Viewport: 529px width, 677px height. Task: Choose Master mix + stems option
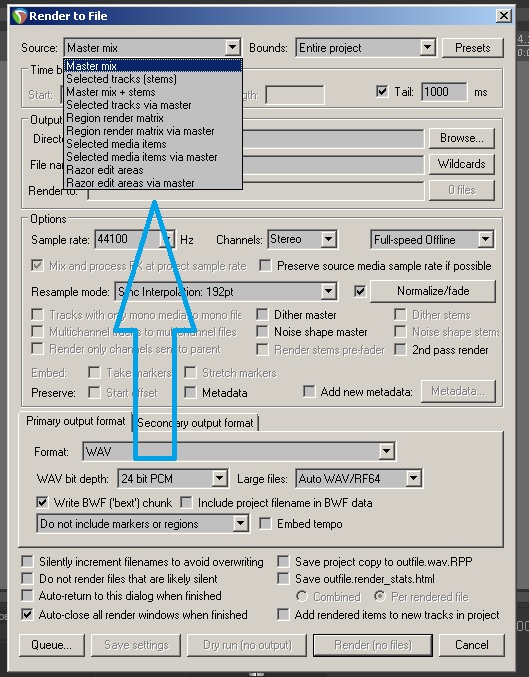tap(153, 92)
